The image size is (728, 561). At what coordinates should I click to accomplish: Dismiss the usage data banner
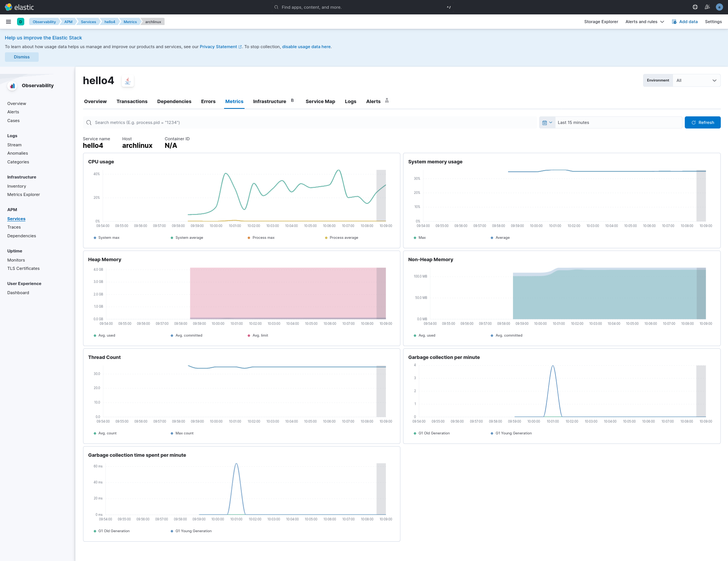click(22, 57)
